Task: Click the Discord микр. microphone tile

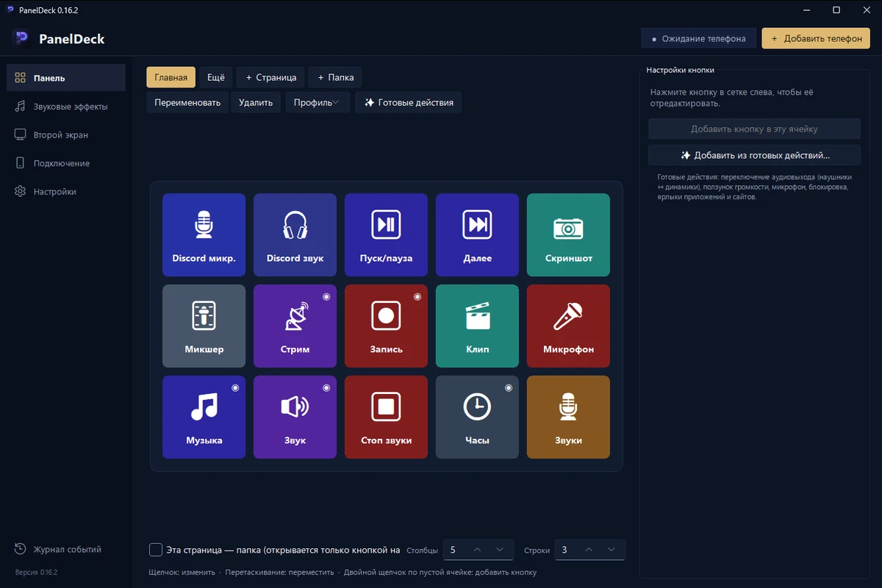Action: [204, 234]
